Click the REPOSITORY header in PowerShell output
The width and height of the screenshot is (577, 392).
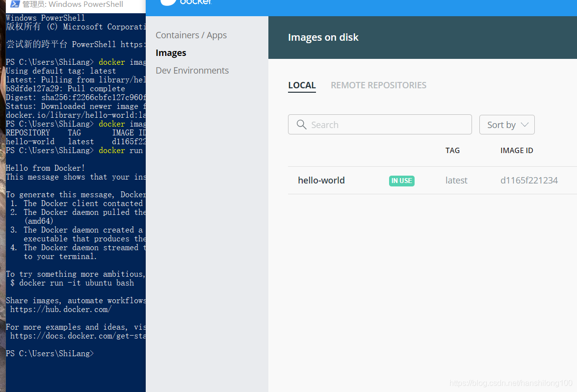pyautogui.click(x=28, y=132)
